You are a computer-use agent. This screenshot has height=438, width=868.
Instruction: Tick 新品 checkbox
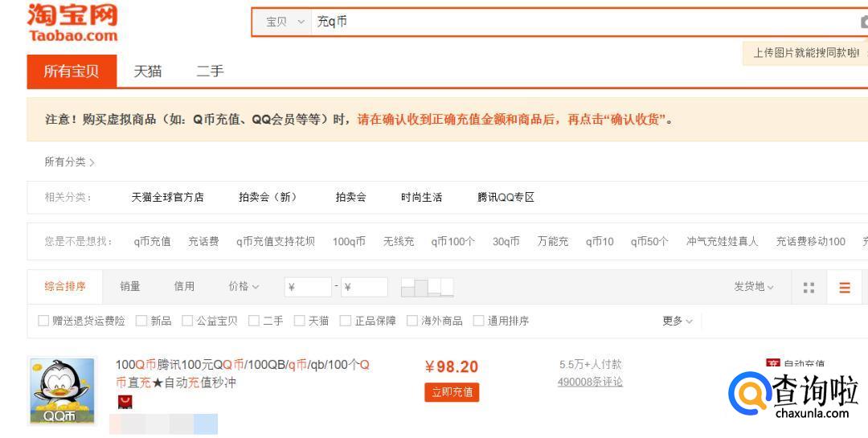pos(141,321)
